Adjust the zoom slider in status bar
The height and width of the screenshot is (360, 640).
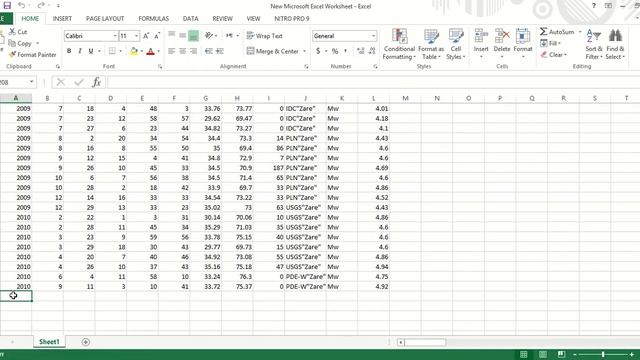(603, 354)
